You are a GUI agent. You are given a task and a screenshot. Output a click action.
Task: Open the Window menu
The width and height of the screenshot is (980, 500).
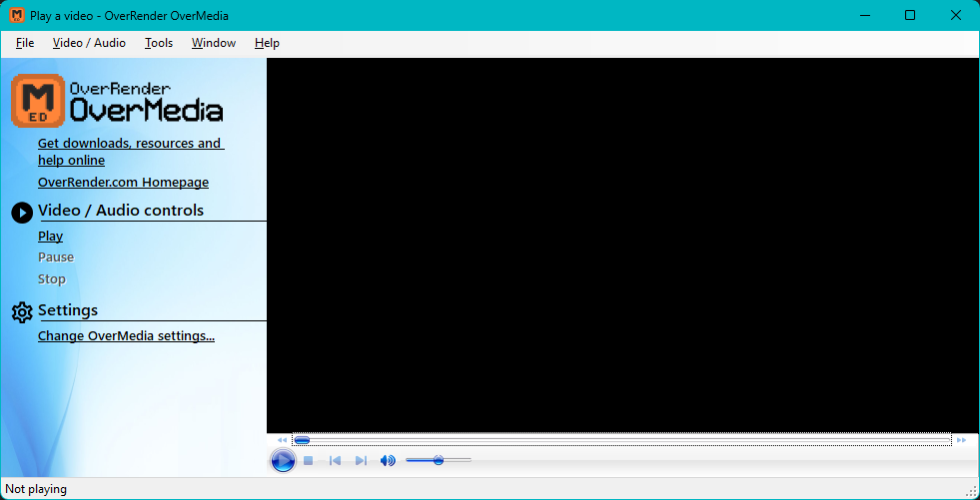pyautogui.click(x=214, y=43)
